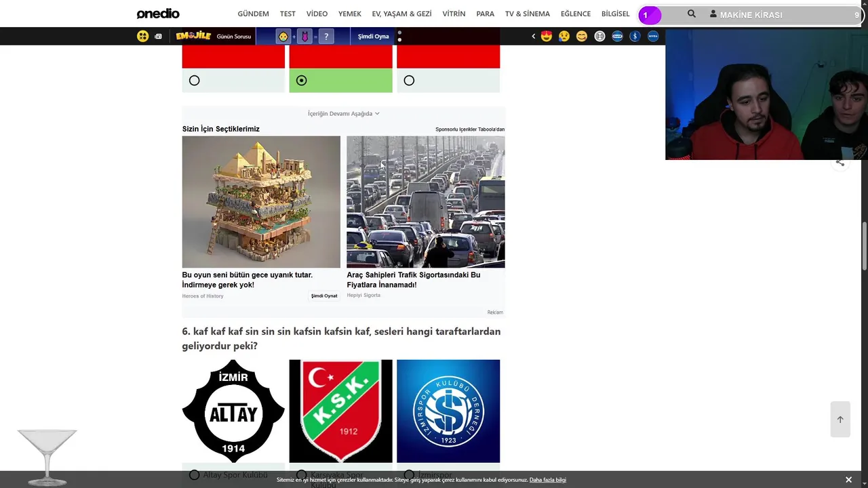
Task: Click the Heroes of History source text
Action: point(203,296)
